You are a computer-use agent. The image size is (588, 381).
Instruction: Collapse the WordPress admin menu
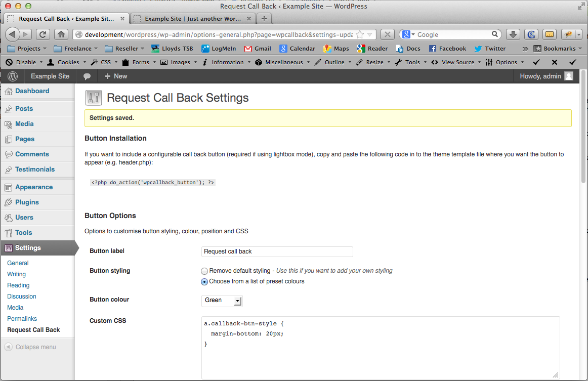coord(30,347)
